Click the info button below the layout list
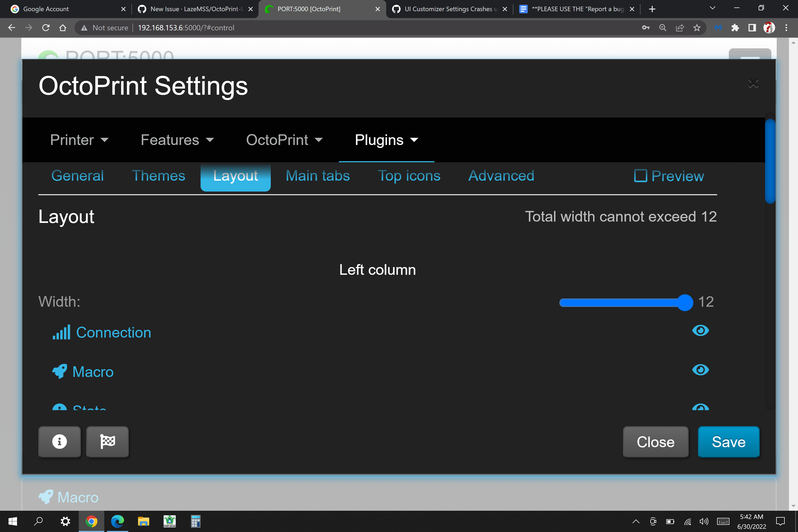Screen dimensions: 798x532 click(59, 442)
